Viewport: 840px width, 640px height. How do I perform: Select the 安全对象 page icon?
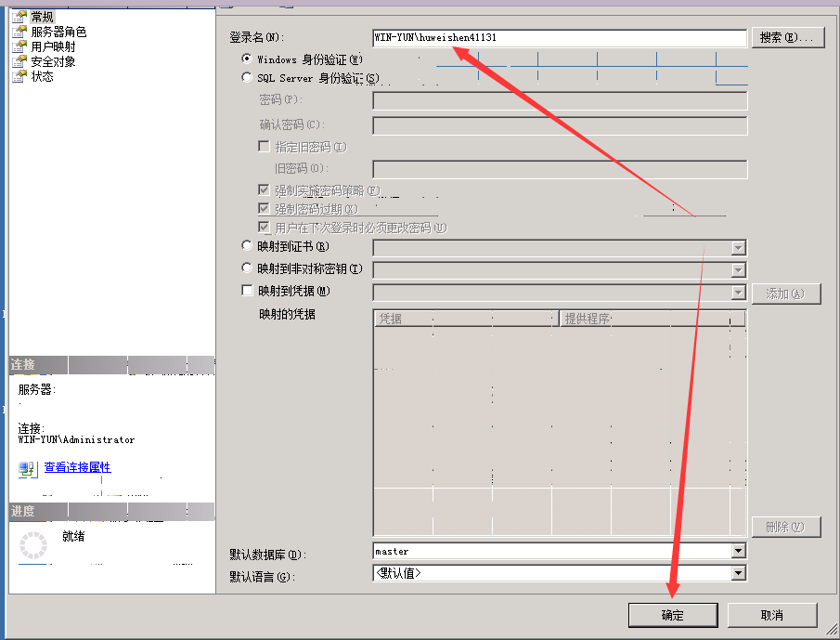pos(19,61)
